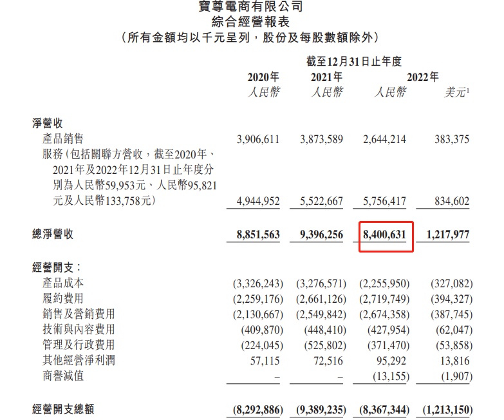Click total operating expenses (9,389,235)
This screenshot has height=420, width=504.
tap(321, 410)
